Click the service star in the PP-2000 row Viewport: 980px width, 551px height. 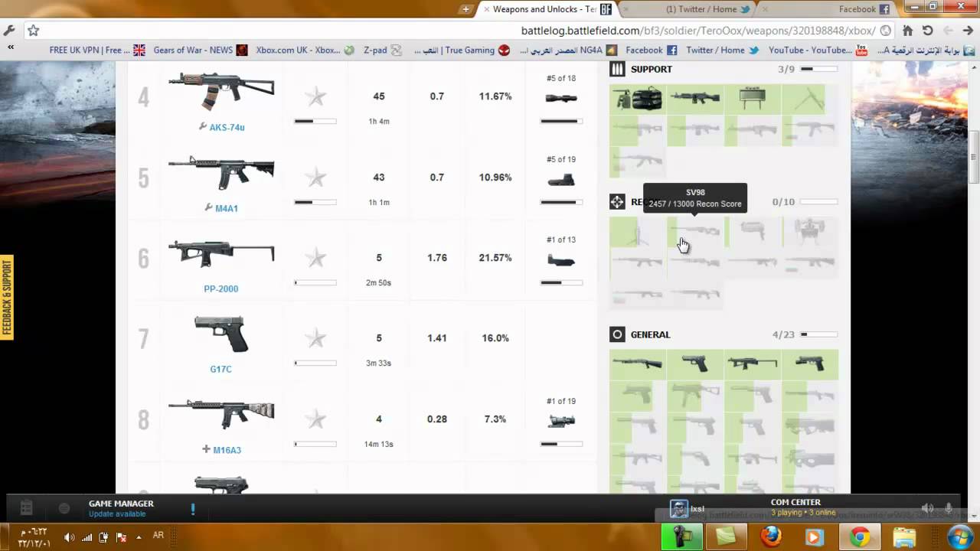tap(315, 258)
